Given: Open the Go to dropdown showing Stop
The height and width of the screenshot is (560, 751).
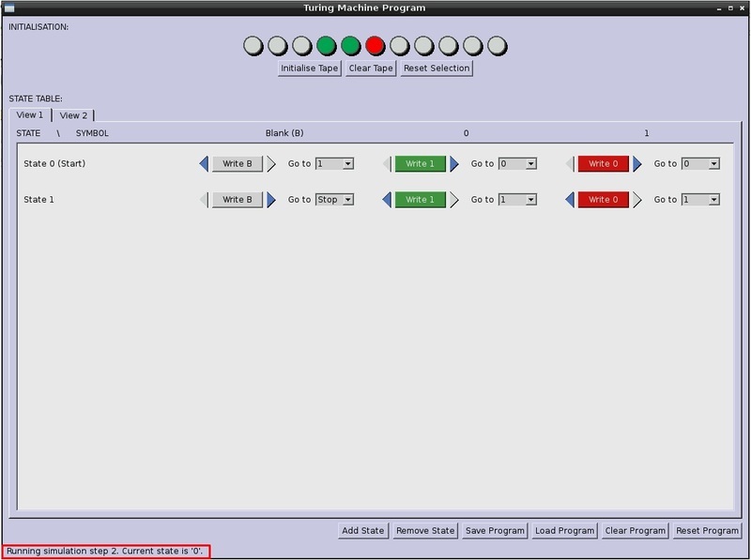Looking at the screenshot, I should (x=334, y=200).
